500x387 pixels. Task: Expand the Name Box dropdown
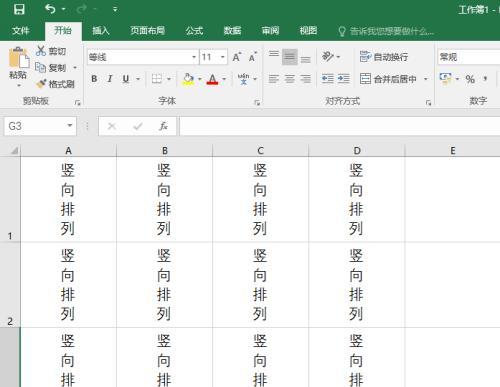[70, 126]
